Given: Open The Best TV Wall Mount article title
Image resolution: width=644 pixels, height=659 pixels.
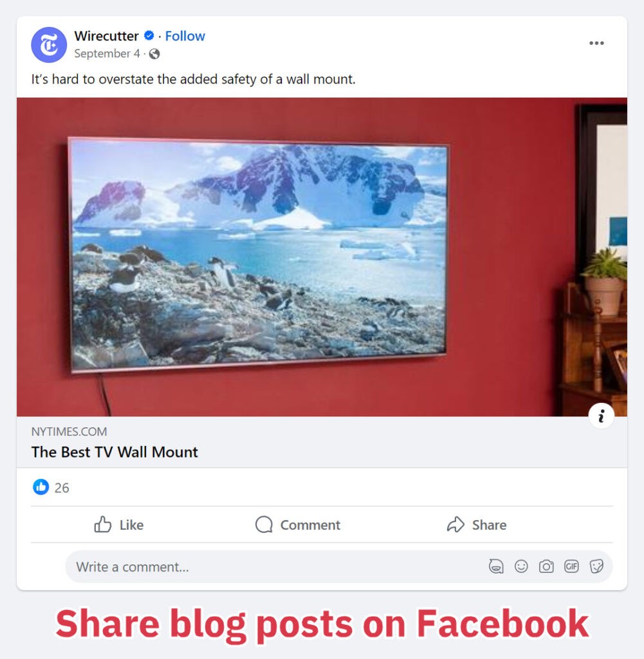Looking at the screenshot, I should tap(115, 452).
